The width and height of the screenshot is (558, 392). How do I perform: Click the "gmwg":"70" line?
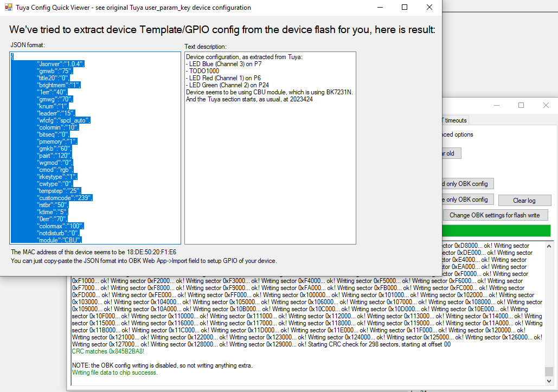(x=55, y=99)
